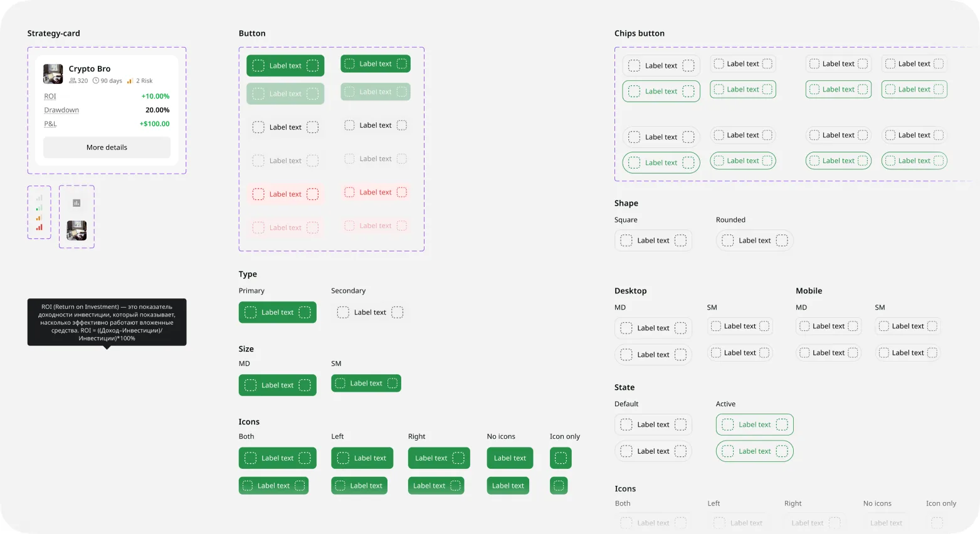
Task: Click the rounded chip under Desktop SM
Action: tap(740, 353)
